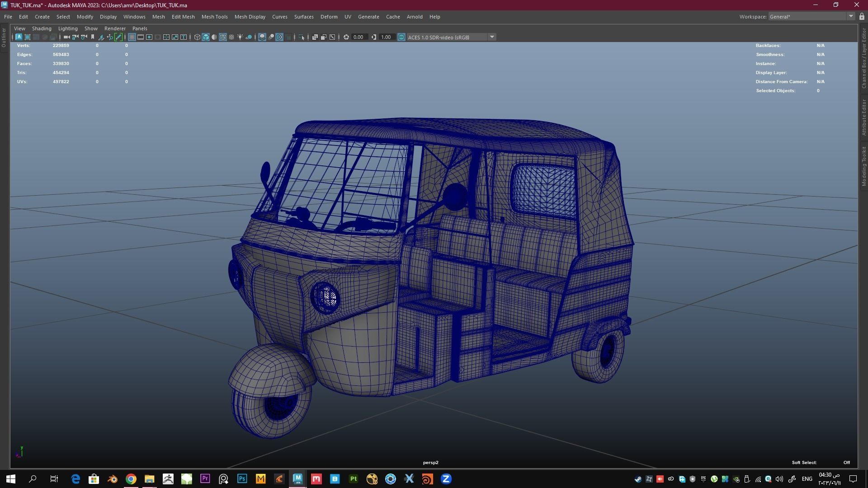The height and width of the screenshot is (488, 868).
Task: Click the Gamma reset icon
Action: point(374,37)
